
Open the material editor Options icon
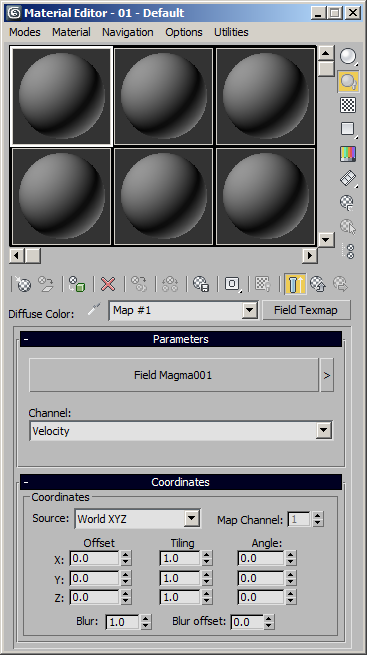click(347, 203)
